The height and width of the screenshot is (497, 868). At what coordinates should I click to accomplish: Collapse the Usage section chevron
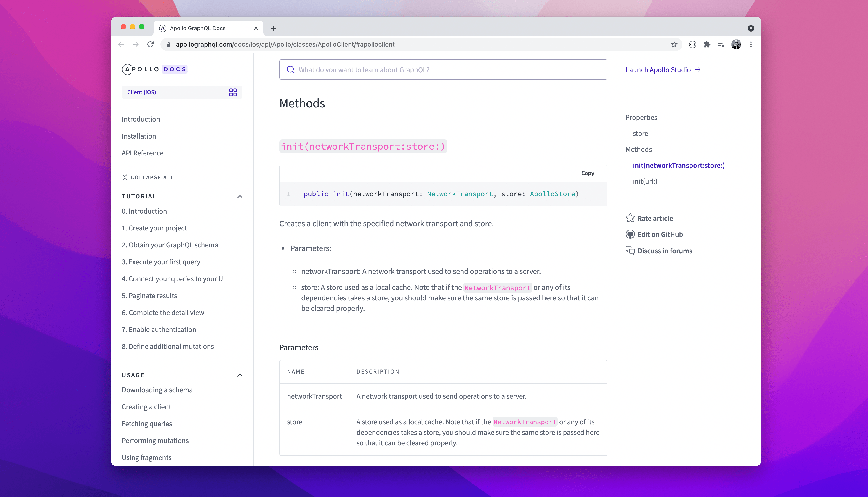coord(240,375)
